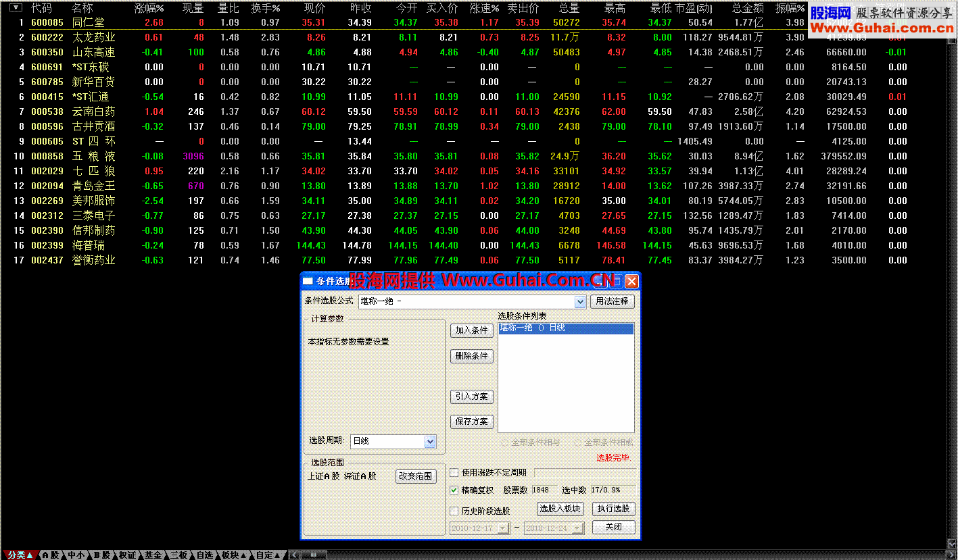Click the 保存方案 button
This screenshot has height=560, width=958.
pyautogui.click(x=472, y=422)
